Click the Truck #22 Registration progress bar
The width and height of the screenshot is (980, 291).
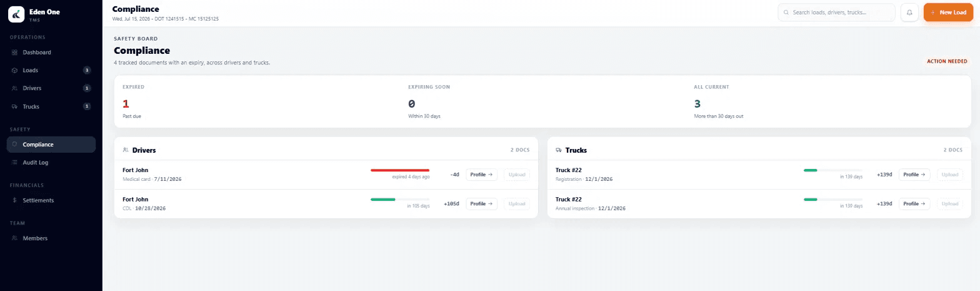coord(833,170)
